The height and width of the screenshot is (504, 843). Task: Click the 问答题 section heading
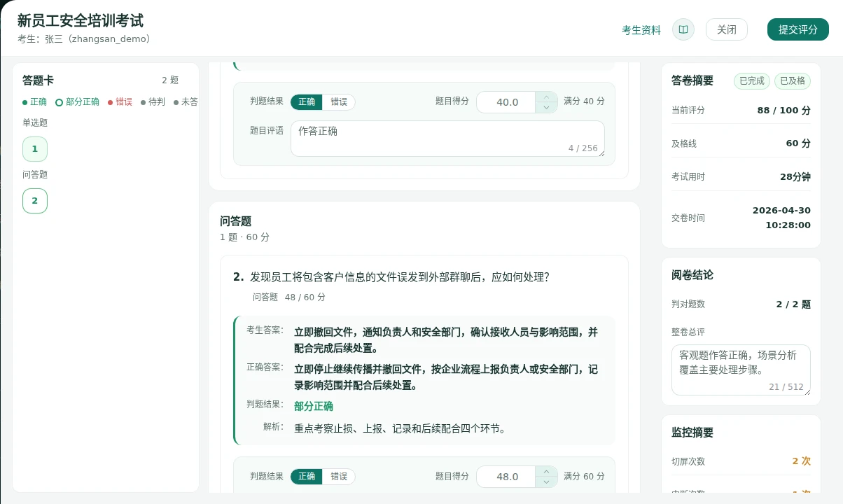(235, 221)
